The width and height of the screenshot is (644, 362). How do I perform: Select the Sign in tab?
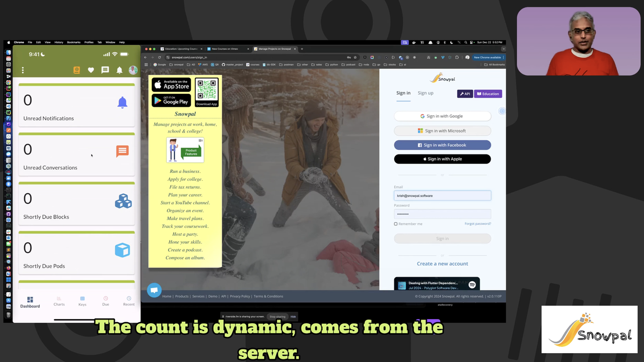[403, 93]
